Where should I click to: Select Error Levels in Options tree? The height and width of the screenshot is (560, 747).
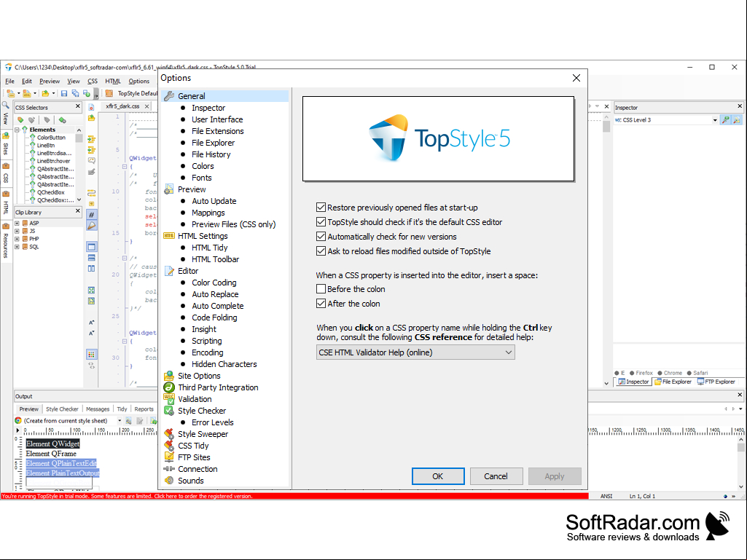213,422
